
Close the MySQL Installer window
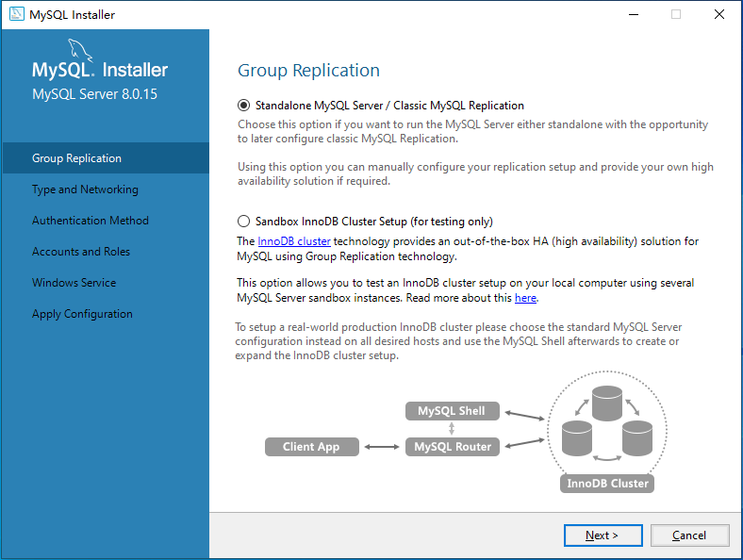click(718, 15)
